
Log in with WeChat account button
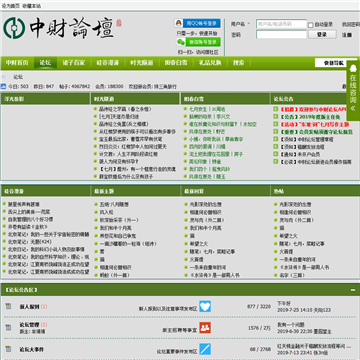pyautogui.click(x=198, y=42)
